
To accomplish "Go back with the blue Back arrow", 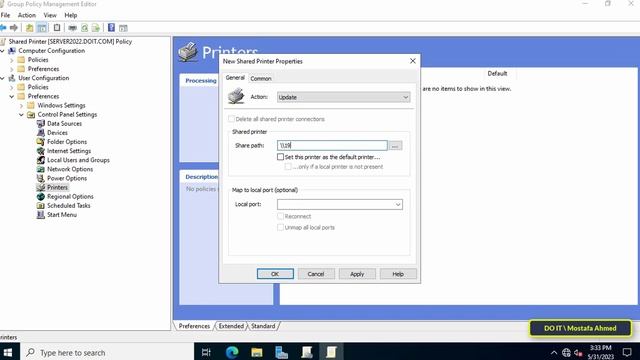I will [3, 28].
